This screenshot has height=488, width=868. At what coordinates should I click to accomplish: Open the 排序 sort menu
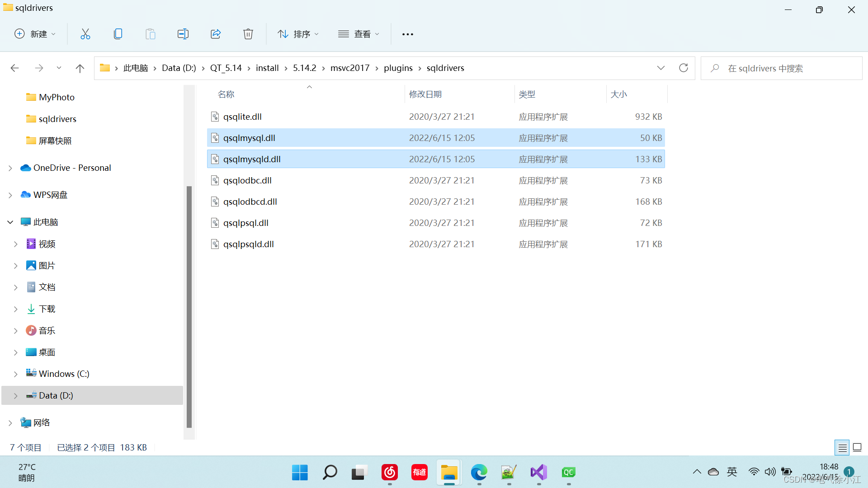(x=298, y=34)
